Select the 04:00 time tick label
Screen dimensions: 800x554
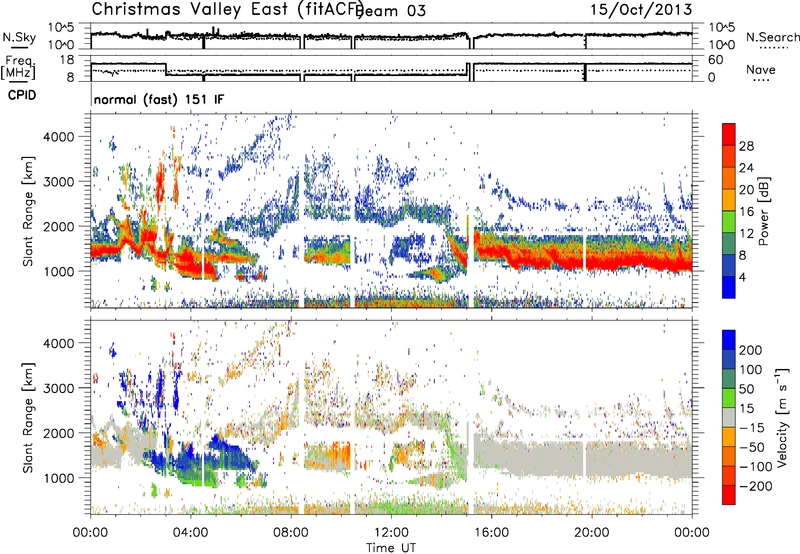[191, 533]
